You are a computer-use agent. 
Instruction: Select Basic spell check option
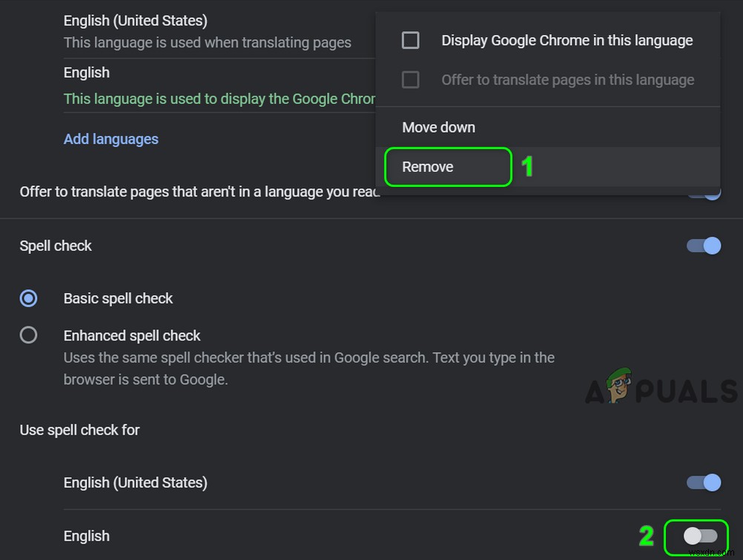[x=28, y=298]
